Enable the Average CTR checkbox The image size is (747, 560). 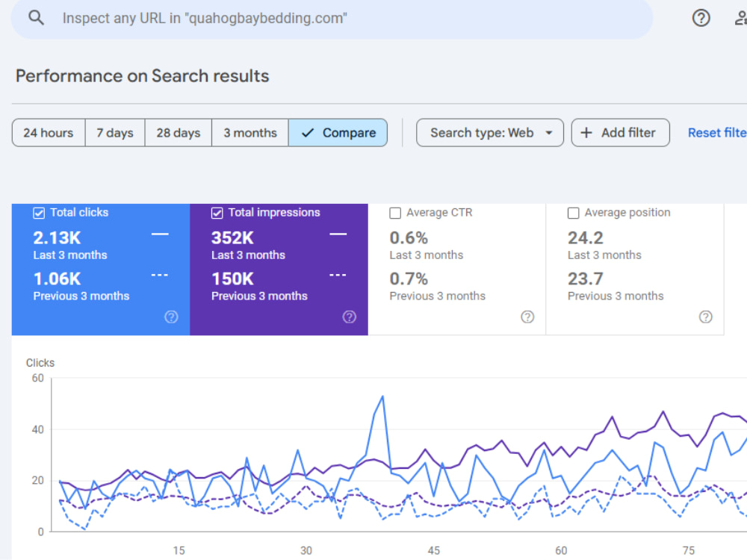pyautogui.click(x=395, y=213)
